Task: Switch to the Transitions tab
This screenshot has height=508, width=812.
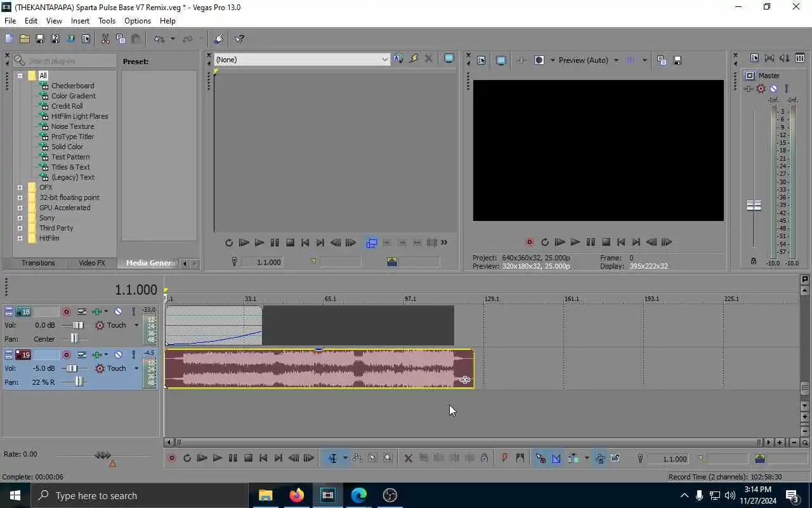Action: [38, 263]
